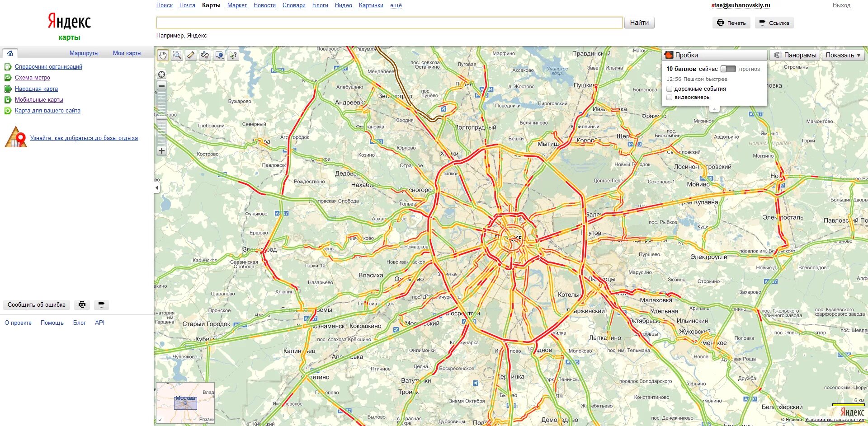
Task: Click the Яндекс logo at top left
Action: [x=69, y=21]
